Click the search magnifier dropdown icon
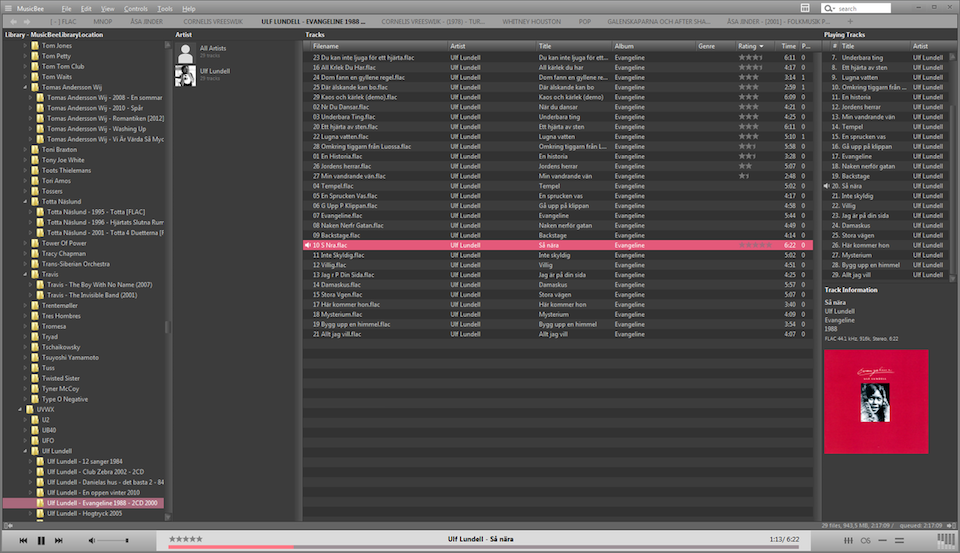960x553 pixels. (x=830, y=9)
